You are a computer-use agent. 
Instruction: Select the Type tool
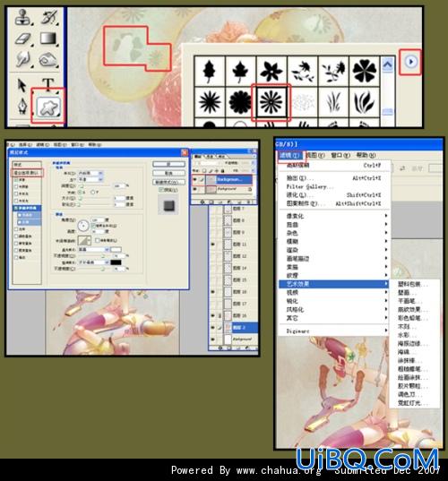[x=48, y=84]
